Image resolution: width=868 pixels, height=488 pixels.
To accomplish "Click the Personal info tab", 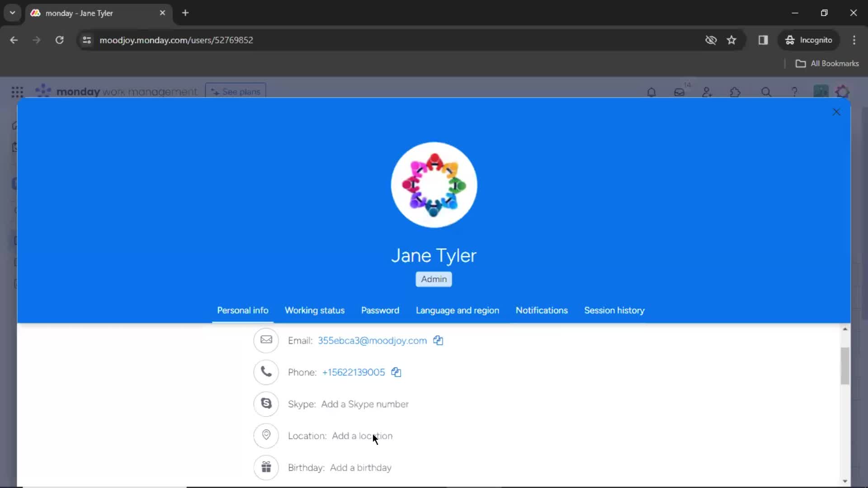I will click(243, 310).
